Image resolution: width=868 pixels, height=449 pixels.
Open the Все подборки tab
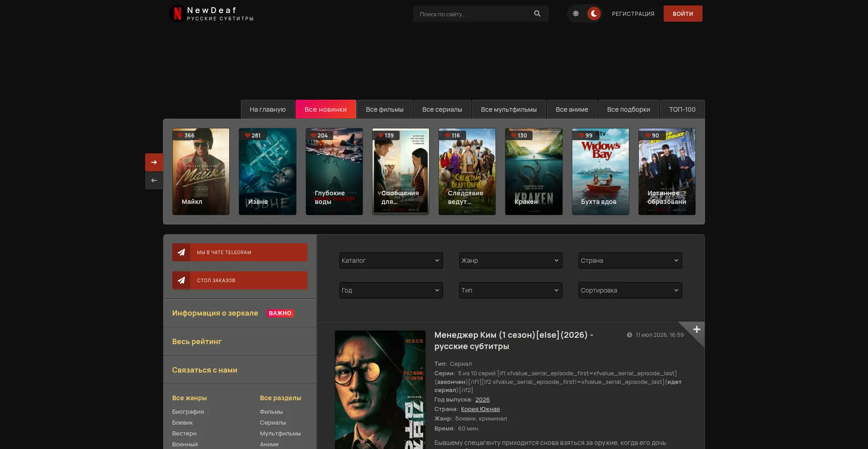628,109
